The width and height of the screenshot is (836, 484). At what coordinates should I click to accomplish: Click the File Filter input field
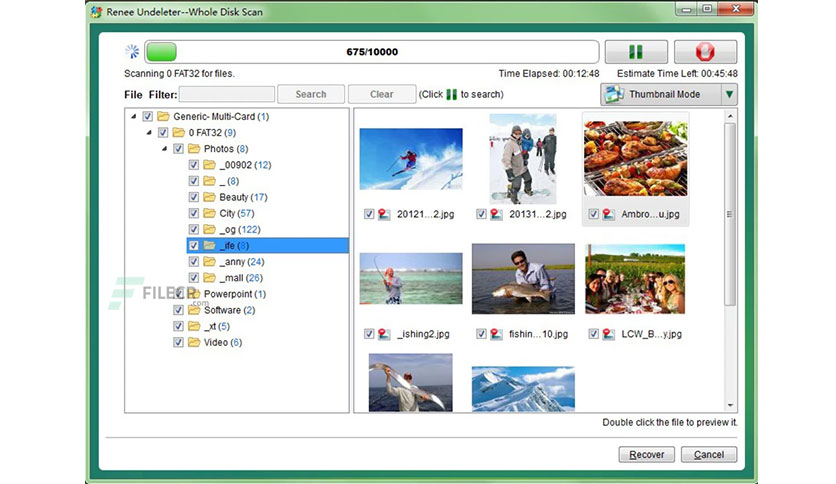(x=227, y=94)
